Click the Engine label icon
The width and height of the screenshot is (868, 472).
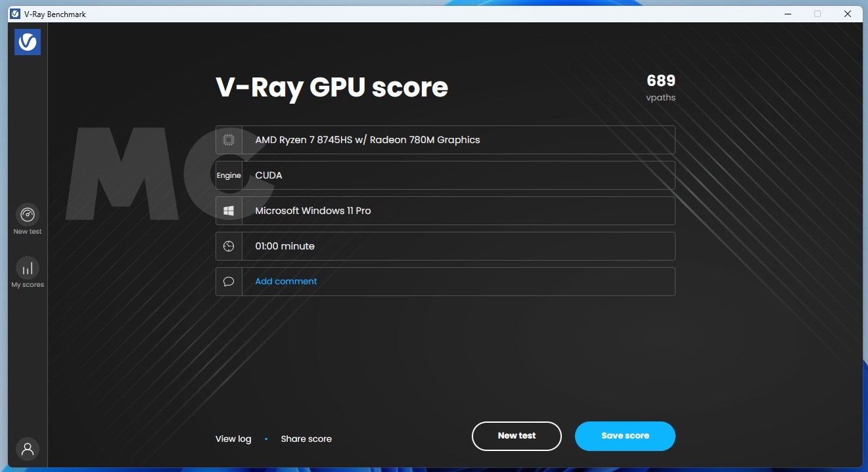point(229,175)
